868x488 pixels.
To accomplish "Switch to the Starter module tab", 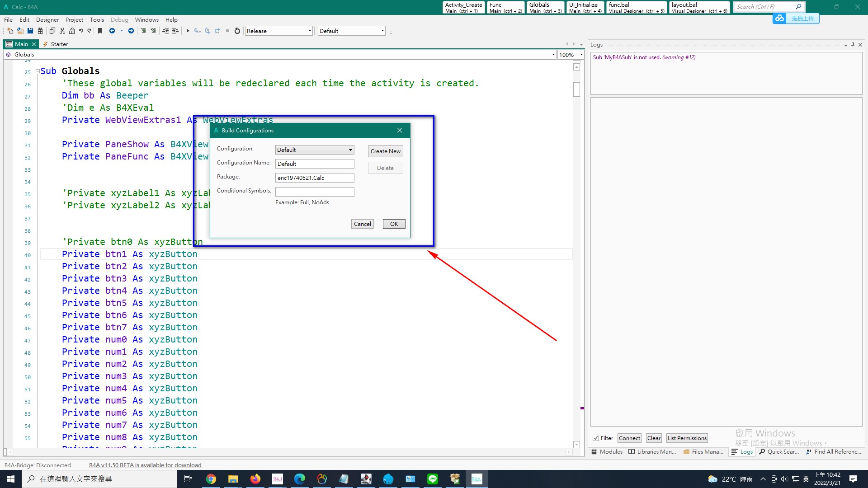I will coord(59,44).
